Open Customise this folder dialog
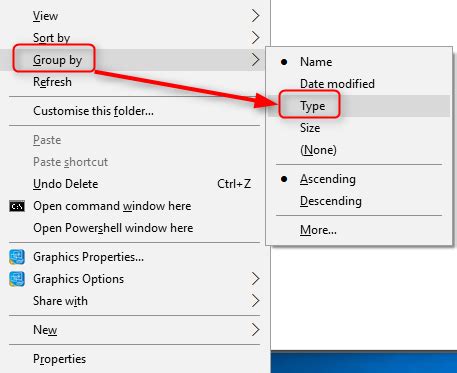This screenshot has width=457, height=373. (134, 111)
